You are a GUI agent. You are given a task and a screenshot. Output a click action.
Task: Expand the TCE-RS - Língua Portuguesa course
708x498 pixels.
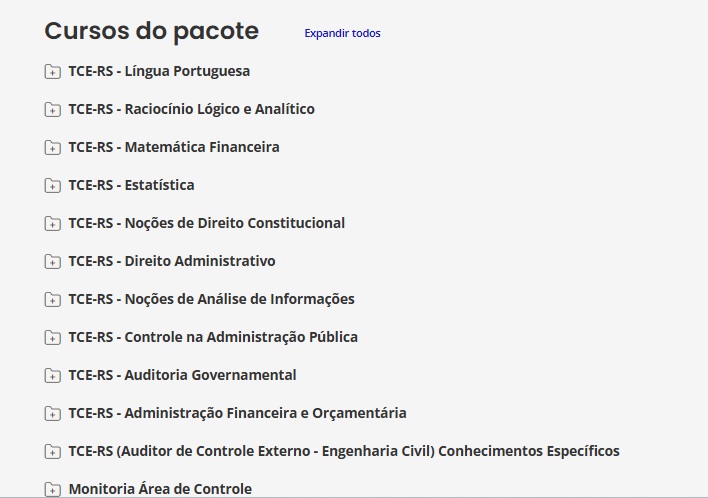(159, 71)
